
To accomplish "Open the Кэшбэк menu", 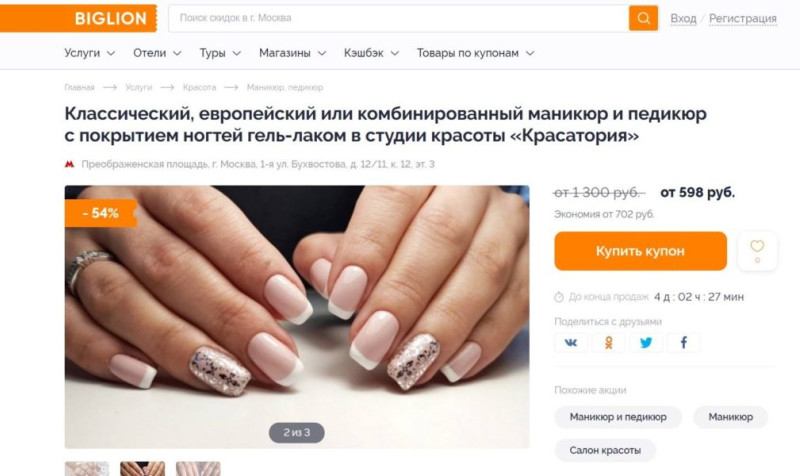I will pyautogui.click(x=371, y=53).
